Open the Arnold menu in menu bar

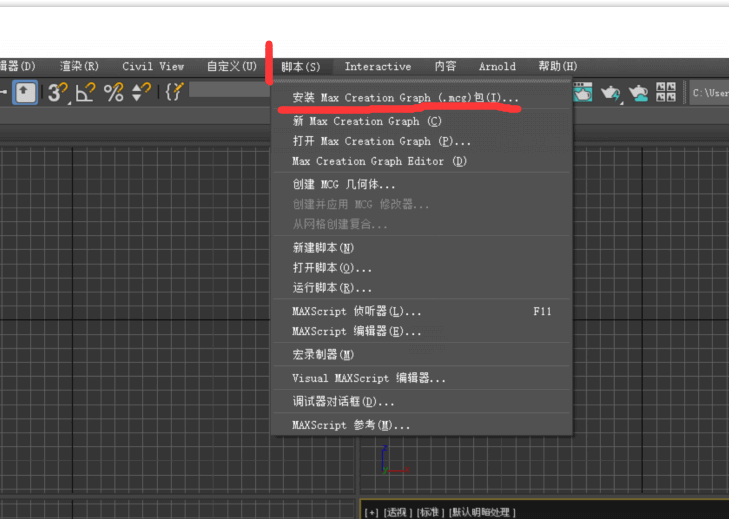click(x=497, y=67)
